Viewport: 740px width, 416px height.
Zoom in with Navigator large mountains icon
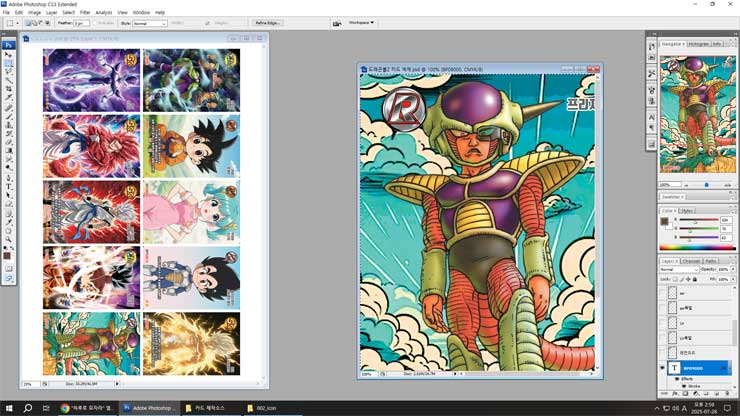click(728, 185)
